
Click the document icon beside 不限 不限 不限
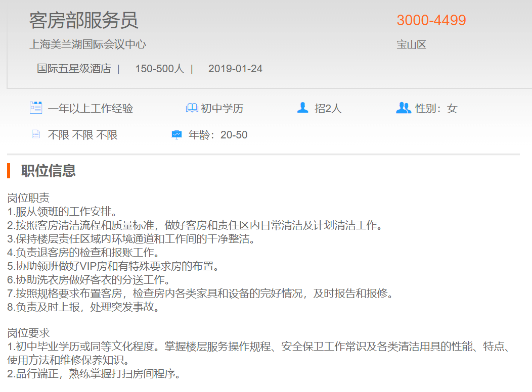(x=36, y=134)
